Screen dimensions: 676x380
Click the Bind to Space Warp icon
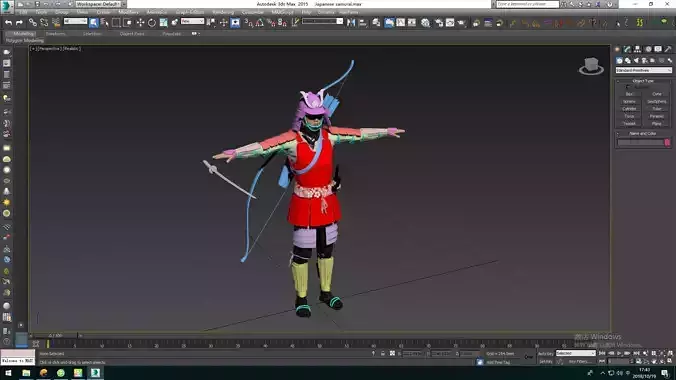56,22
